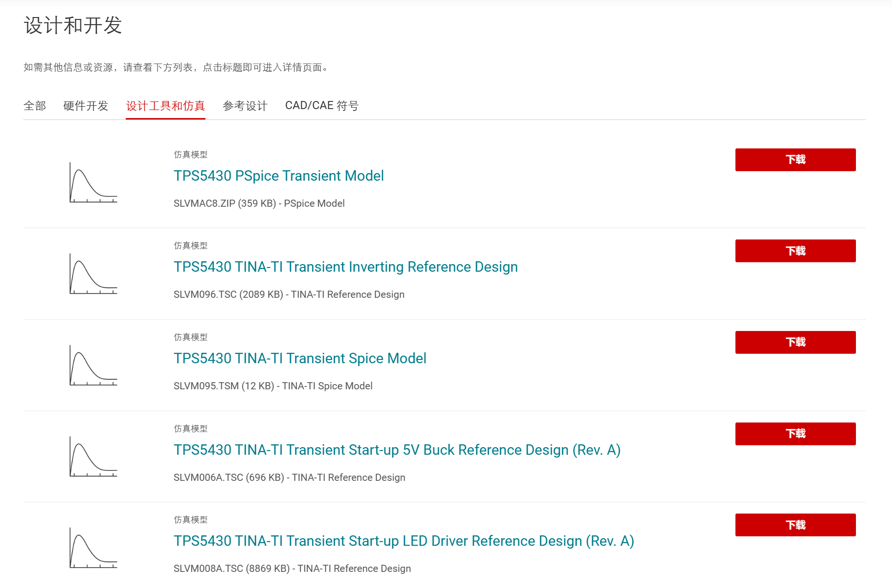The image size is (892, 588).
Task: Click the TPS5430 PSpice Transient Model waveform icon
Action: (x=93, y=183)
